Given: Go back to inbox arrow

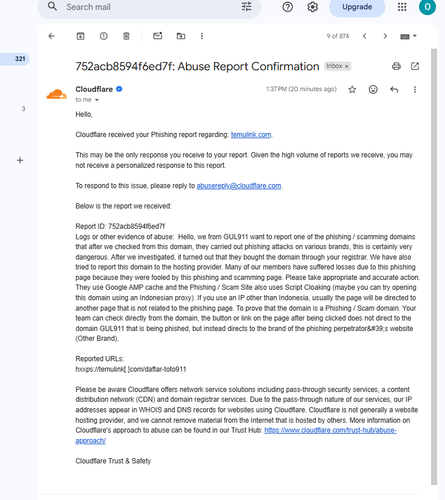Looking at the screenshot, I should pos(51,36).
